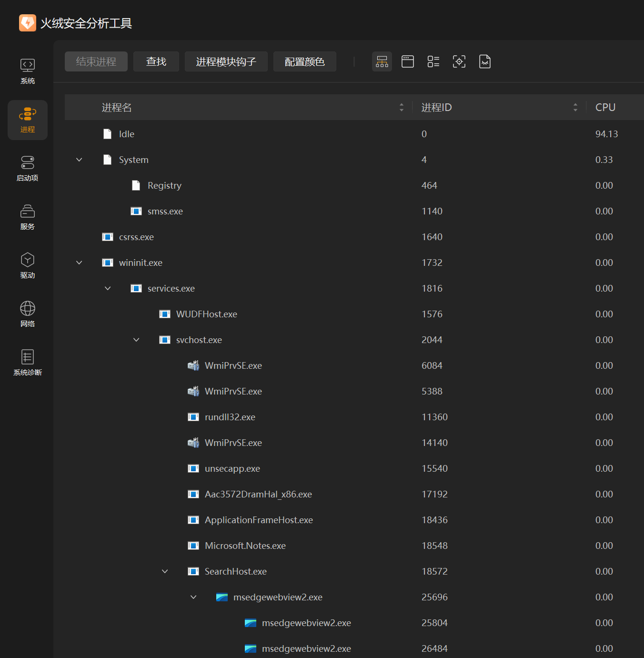Click CPU value 0.33 for System

(604, 160)
